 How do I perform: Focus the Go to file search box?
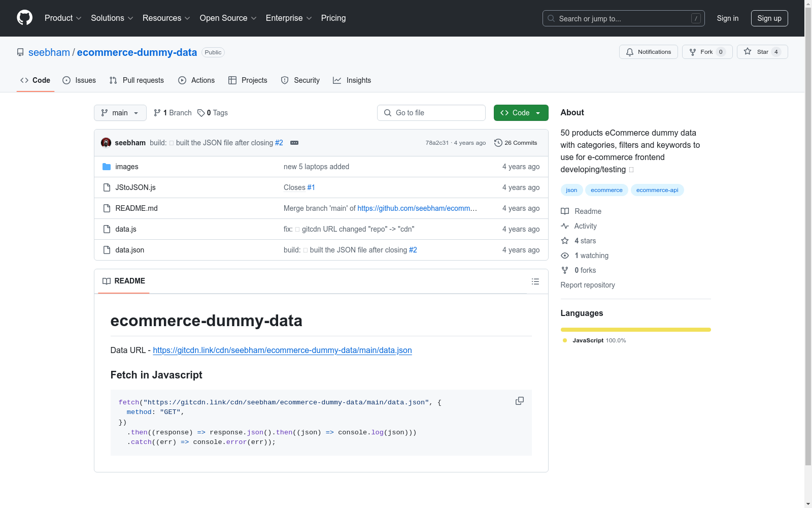(431, 113)
